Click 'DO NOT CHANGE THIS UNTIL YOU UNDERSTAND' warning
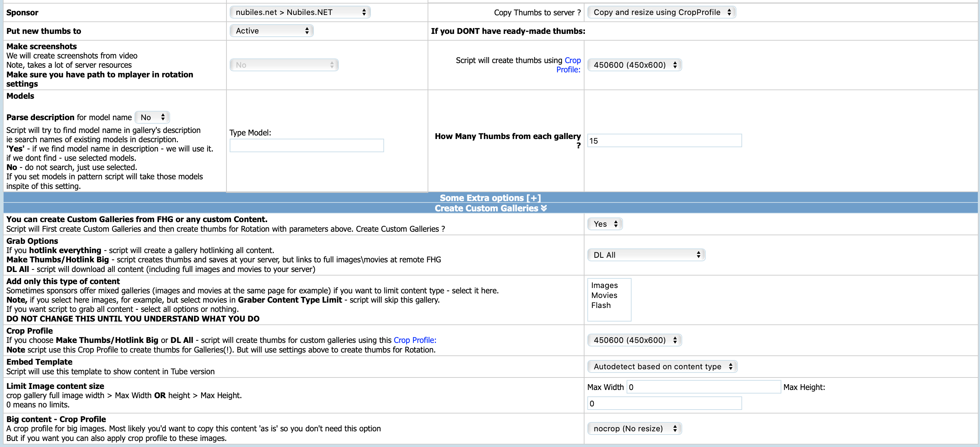Screen dimensions: 980x447 133,319
